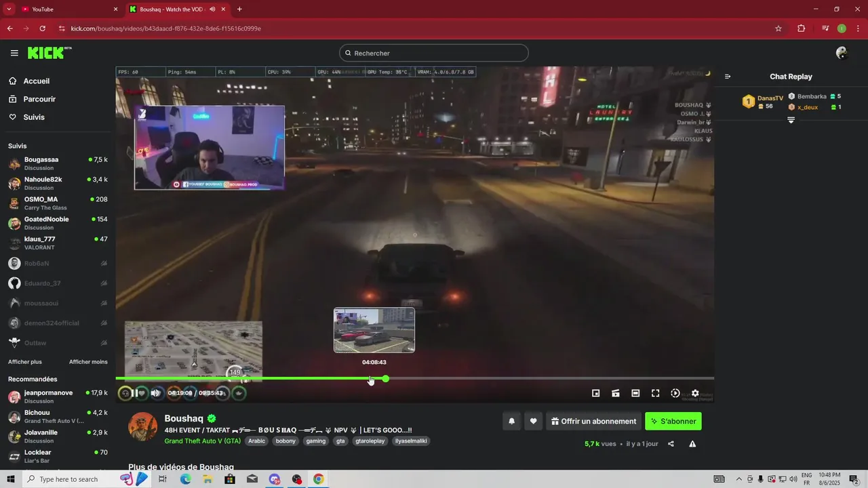The width and height of the screenshot is (868, 488).
Task: Share this video via share icon
Action: pyautogui.click(x=671, y=444)
